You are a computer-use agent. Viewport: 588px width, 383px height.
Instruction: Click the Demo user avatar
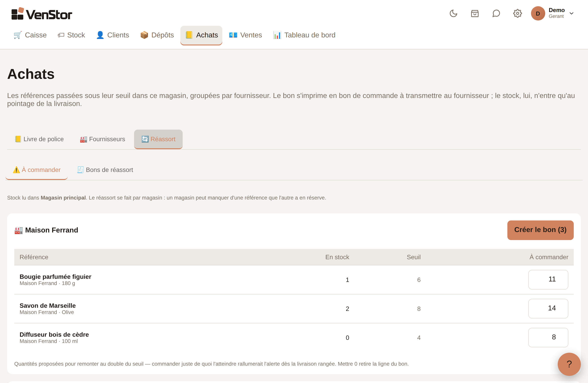[538, 13]
